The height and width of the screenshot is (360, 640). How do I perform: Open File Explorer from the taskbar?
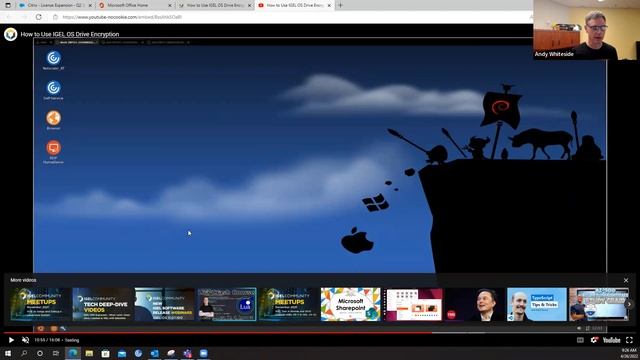(89, 353)
